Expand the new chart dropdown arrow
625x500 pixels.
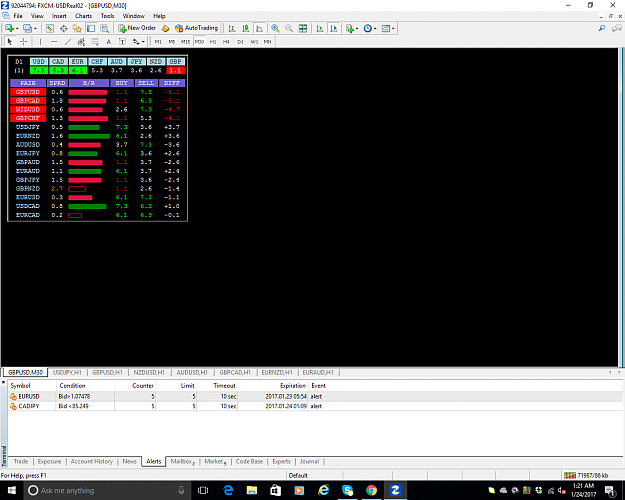17,28
